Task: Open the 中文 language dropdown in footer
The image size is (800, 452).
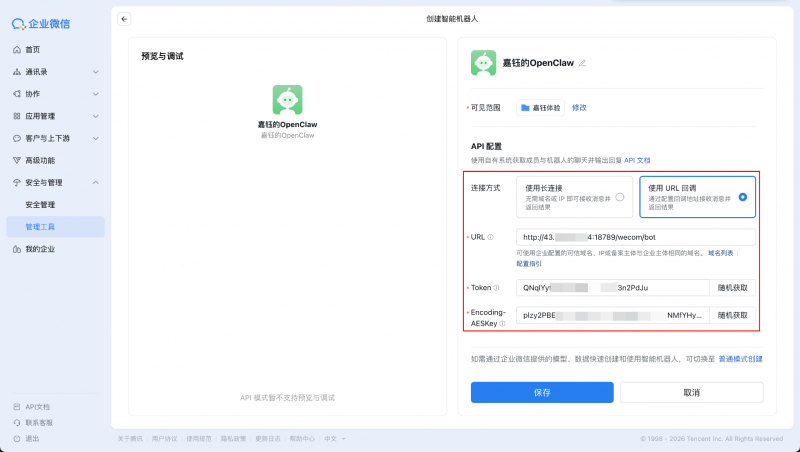Action: 331,438
